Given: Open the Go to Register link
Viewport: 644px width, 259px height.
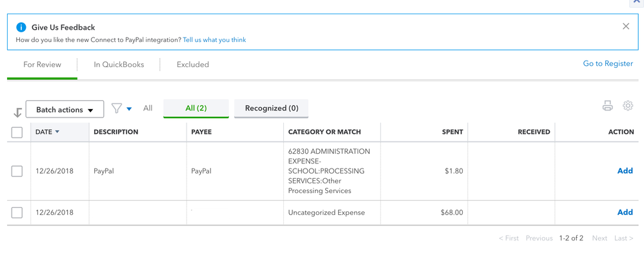Looking at the screenshot, I should point(608,64).
